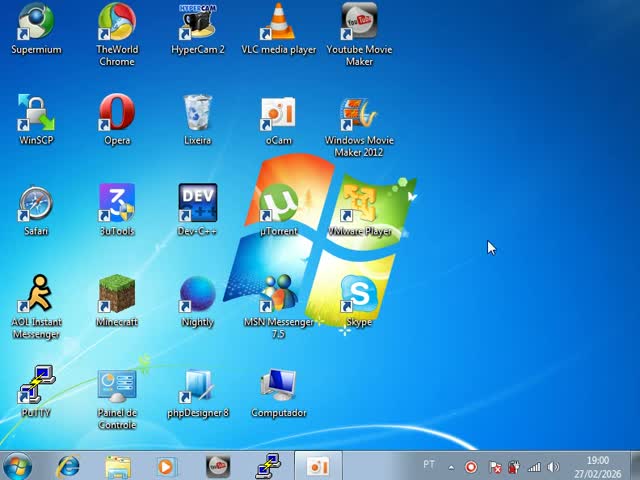
Task: Open the Dev-C++ shortcut
Action: click(x=198, y=205)
